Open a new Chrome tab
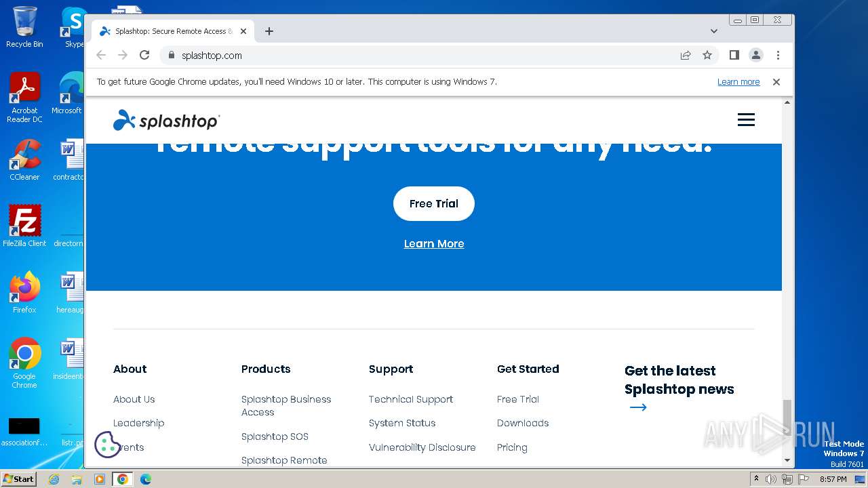This screenshot has height=488, width=868. pyautogui.click(x=269, y=31)
